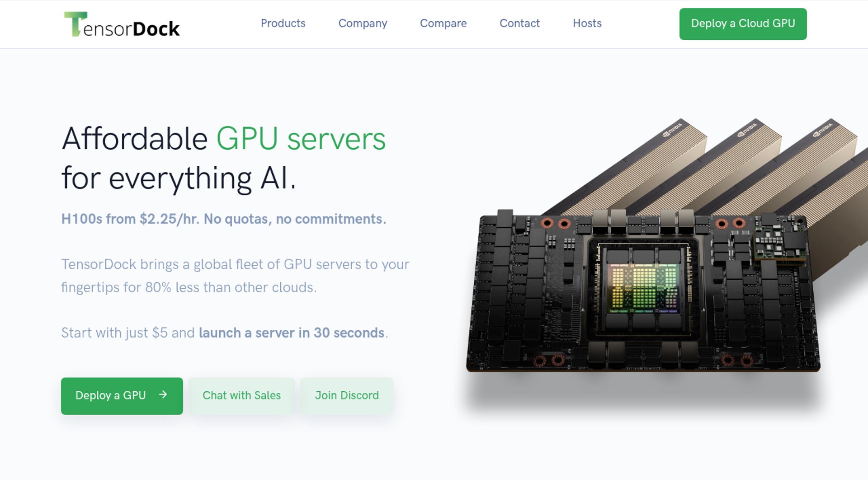868x488 pixels.
Task: Click the arrow icon in Deploy a GPU
Action: point(163,395)
